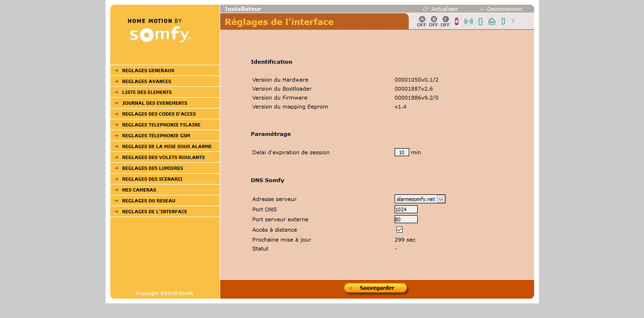Click the Delai d'expiration de session label

291,152
